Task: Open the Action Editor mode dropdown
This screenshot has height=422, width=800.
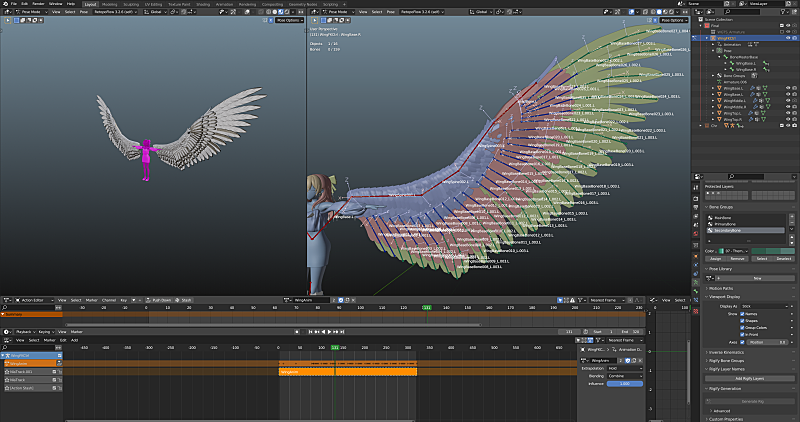Action: point(32,300)
